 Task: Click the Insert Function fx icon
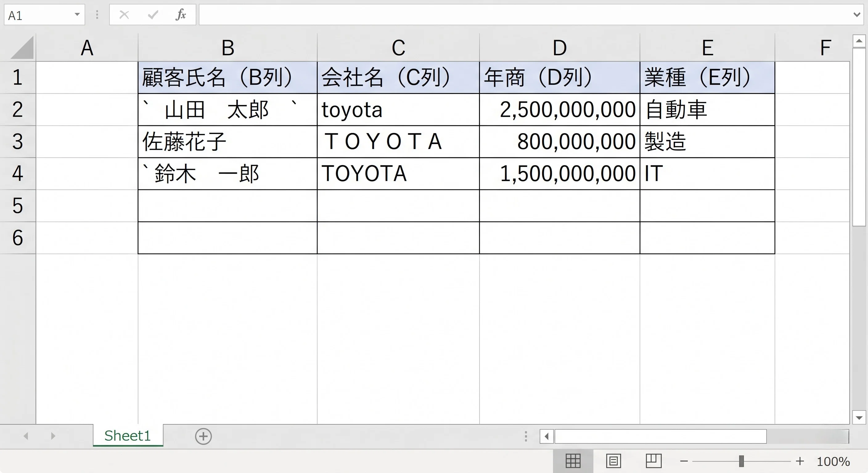(181, 15)
